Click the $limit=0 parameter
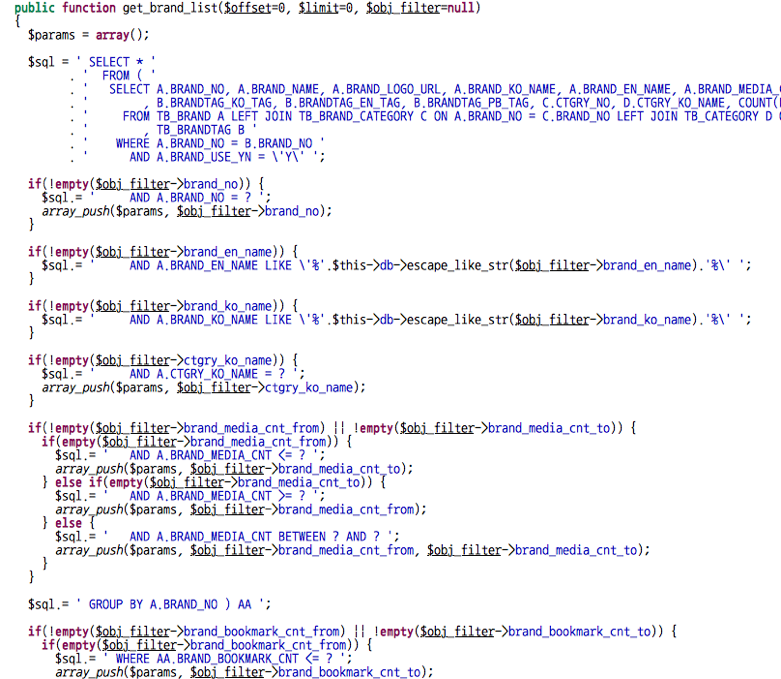Image resolution: width=781 pixels, height=679 pixels. tap(326, 9)
